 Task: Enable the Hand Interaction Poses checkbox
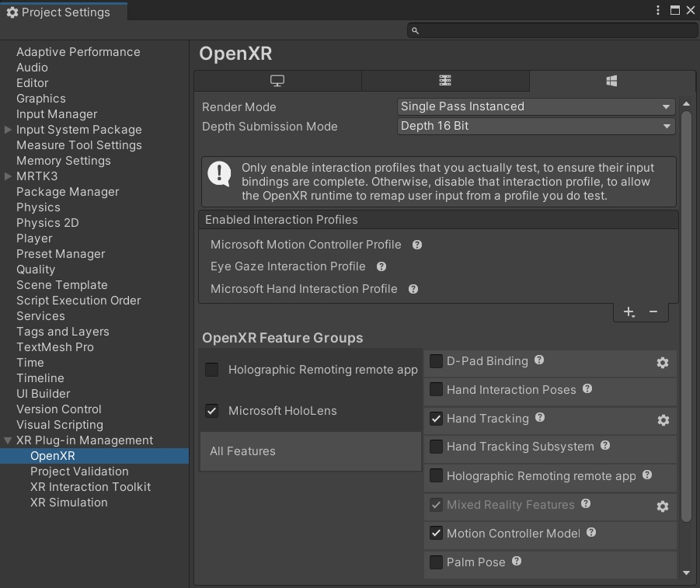point(437,390)
